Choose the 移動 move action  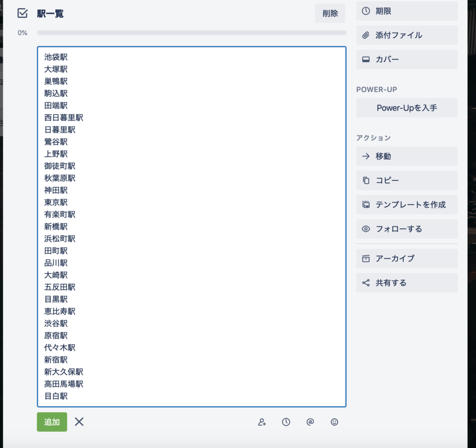407,156
